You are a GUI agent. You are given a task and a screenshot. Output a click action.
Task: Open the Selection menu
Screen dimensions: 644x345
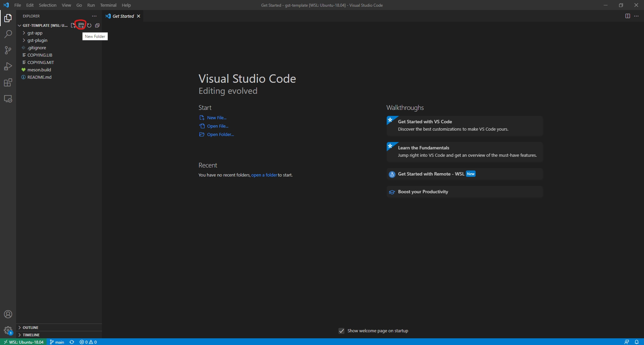coord(48,5)
